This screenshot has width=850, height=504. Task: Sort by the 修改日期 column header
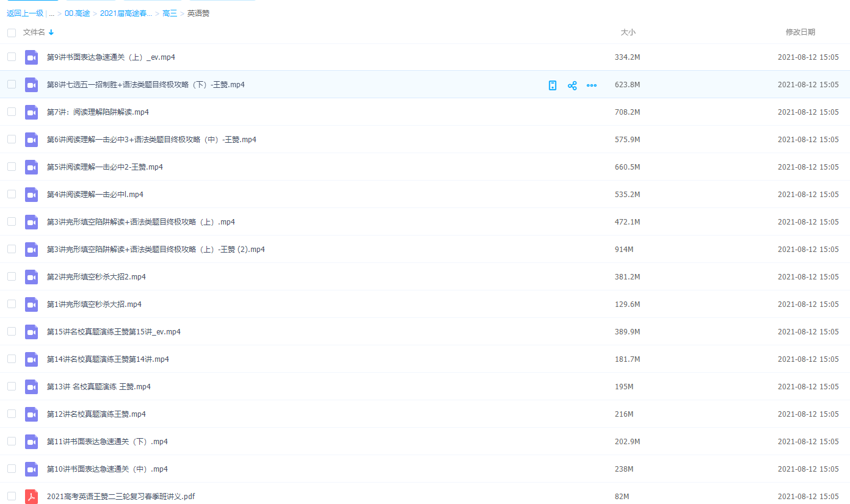point(800,32)
